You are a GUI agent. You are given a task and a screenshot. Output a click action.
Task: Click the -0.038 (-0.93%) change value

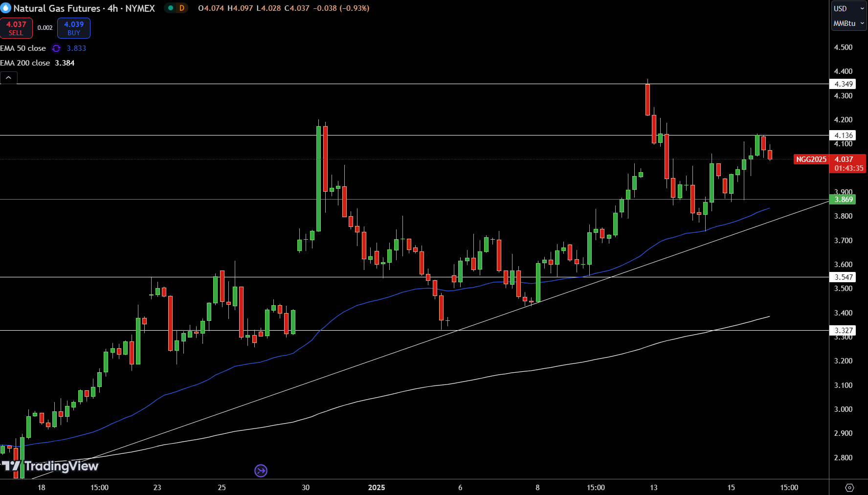click(x=341, y=8)
